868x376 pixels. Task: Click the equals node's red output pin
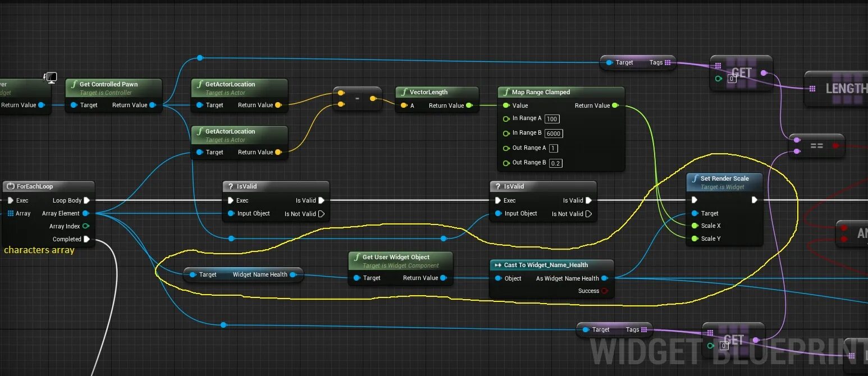pyautogui.click(x=835, y=145)
